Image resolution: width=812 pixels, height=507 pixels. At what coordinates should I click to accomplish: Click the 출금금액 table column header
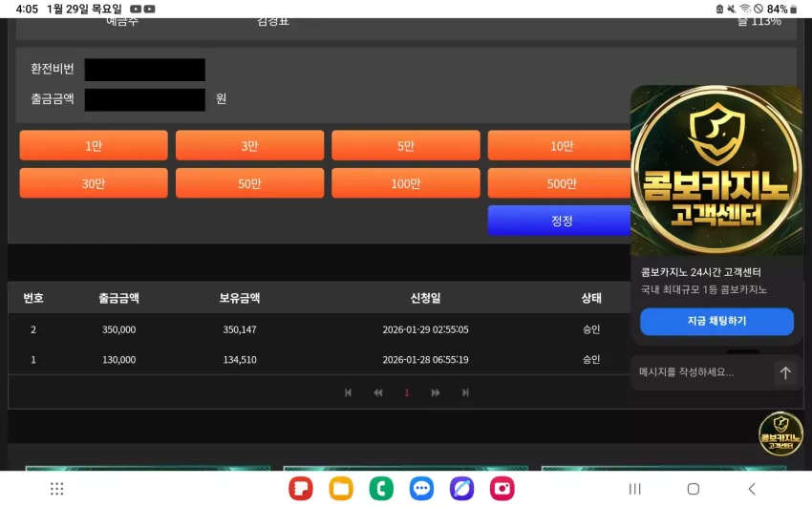click(118, 298)
